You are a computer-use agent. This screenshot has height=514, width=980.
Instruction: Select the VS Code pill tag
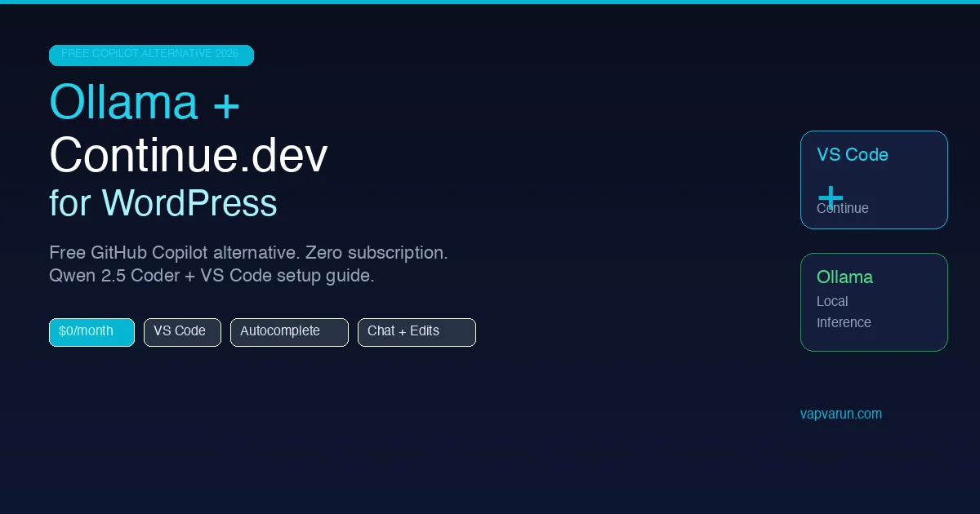pyautogui.click(x=182, y=332)
